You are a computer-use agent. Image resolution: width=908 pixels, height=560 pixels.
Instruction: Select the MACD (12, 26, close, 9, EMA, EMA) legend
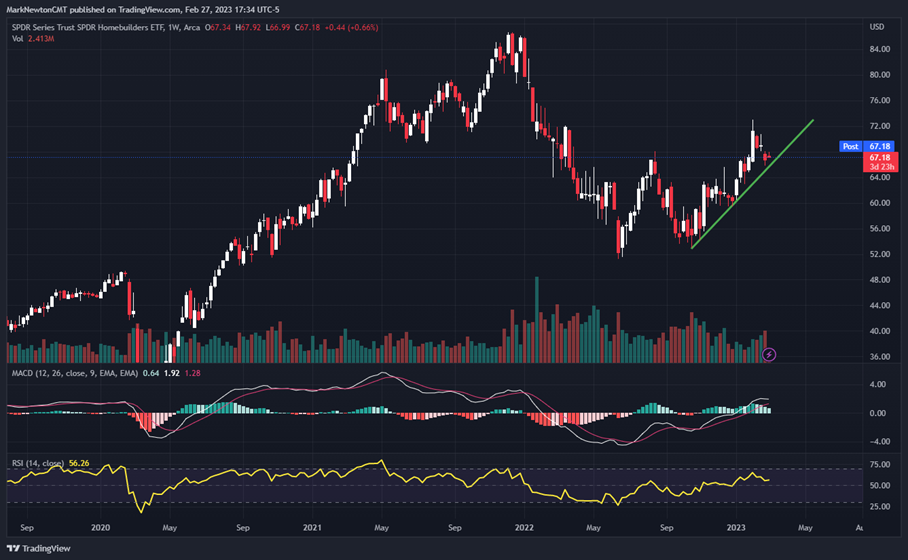(x=75, y=373)
